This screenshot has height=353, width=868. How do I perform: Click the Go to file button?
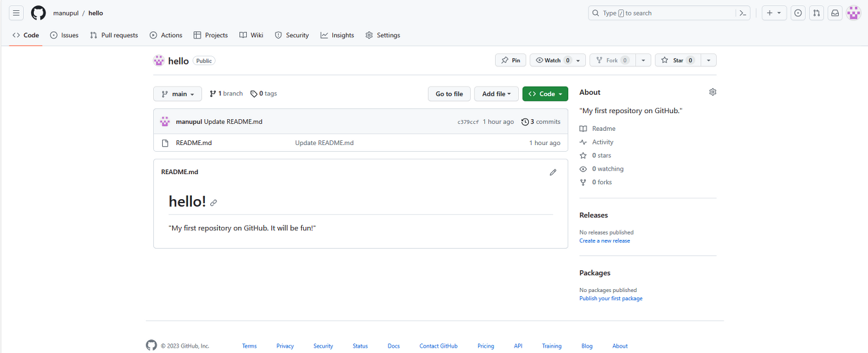[449, 94]
